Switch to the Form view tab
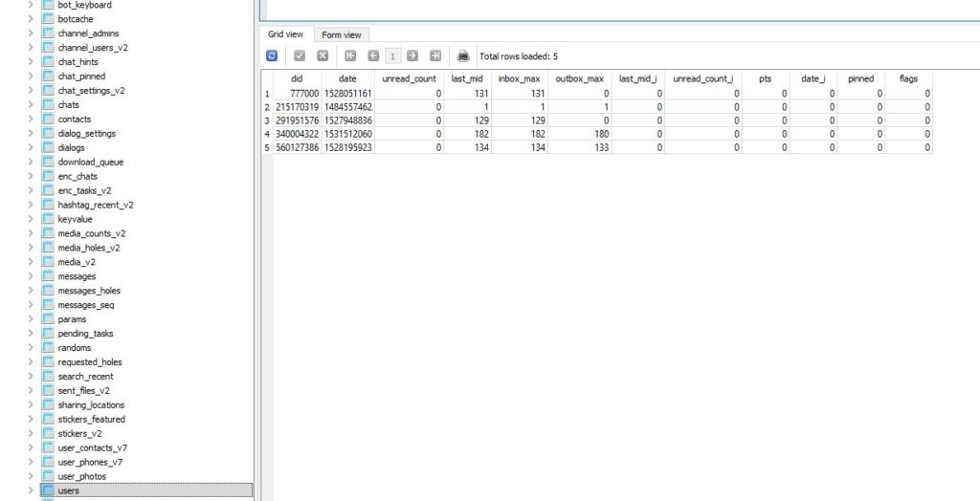This screenshot has width=980, height=501. [342, 35]
